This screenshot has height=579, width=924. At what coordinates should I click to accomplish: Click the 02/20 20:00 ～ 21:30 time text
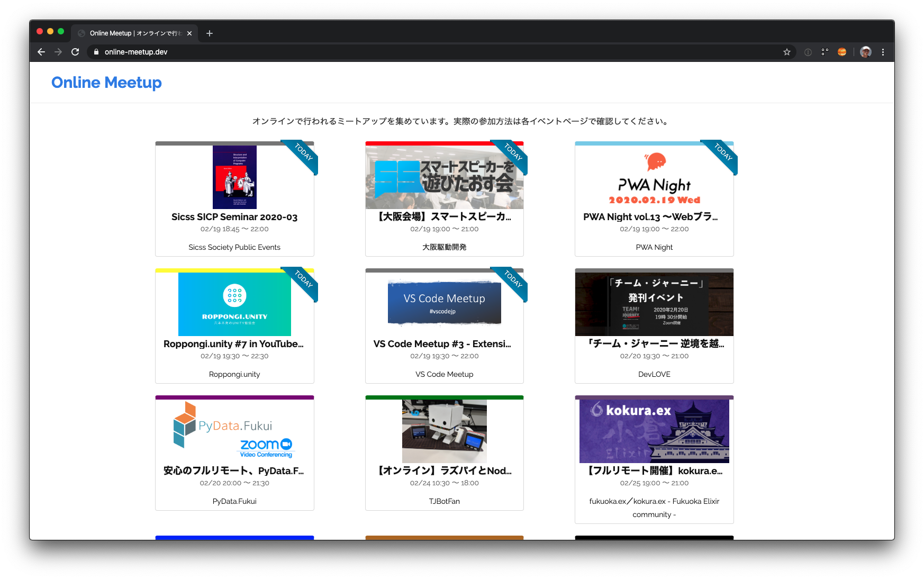[234, 483]
